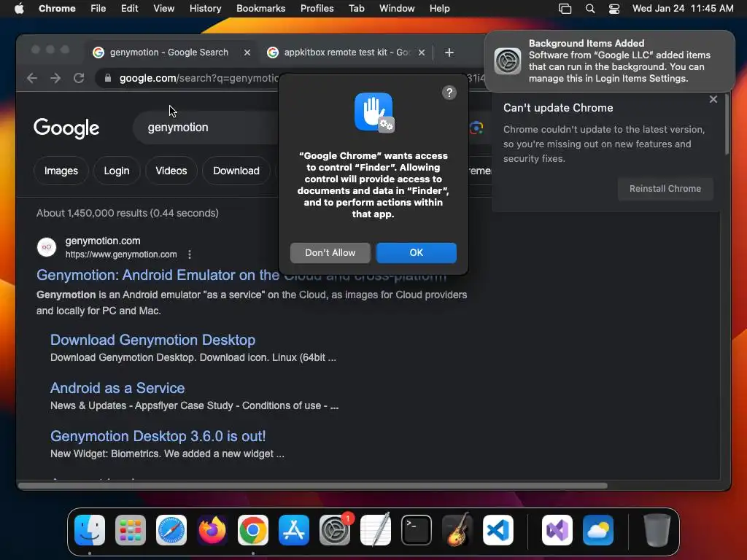The image size is (747, 560).
Task: Click the Chrome address bar URL
Action: [x=198, y=78]
